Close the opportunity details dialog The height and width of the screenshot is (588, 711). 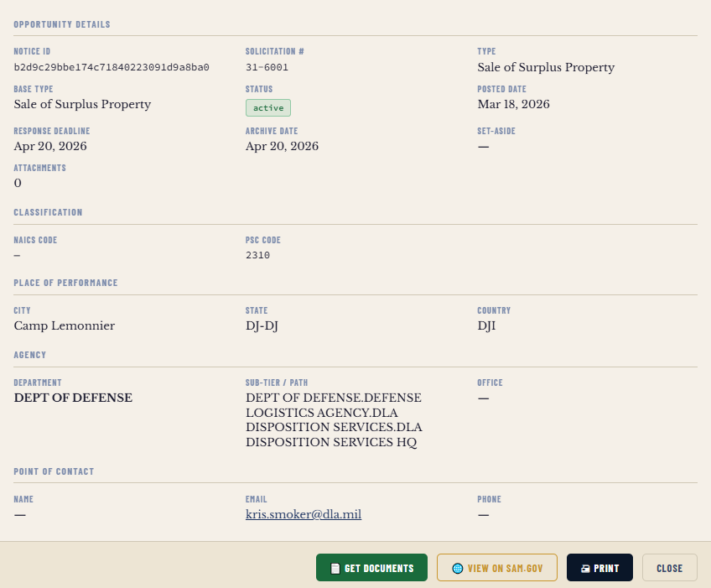point(669,567)
